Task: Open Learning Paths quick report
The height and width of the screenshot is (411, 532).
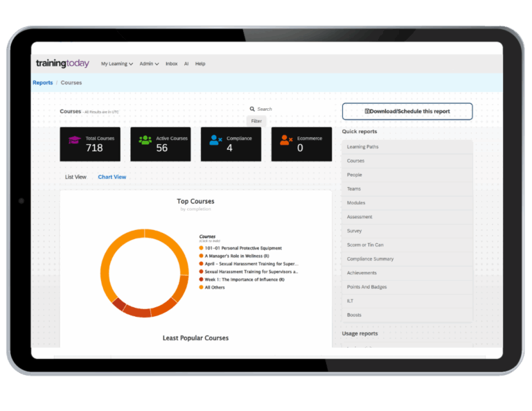Action: [x=407, y=147]
